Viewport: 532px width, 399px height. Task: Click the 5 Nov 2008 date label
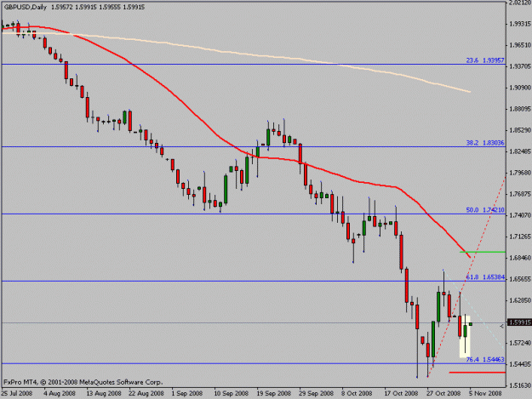(x=485, y=393)
